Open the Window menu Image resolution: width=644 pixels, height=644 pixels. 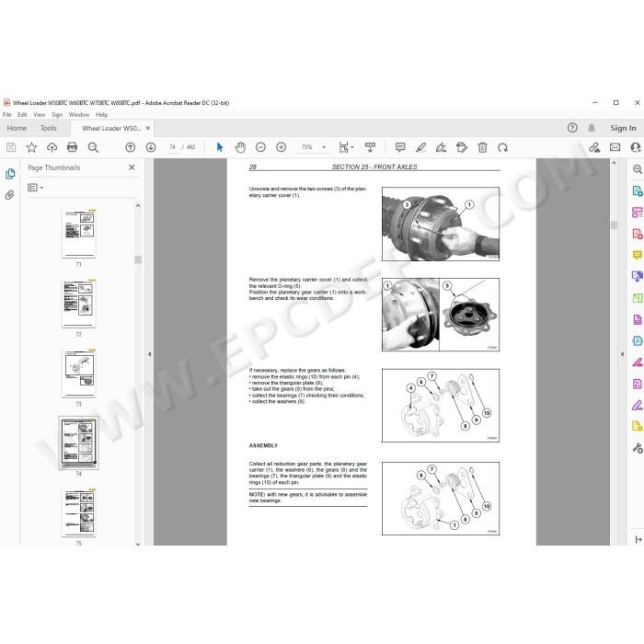tap(79, 115)
